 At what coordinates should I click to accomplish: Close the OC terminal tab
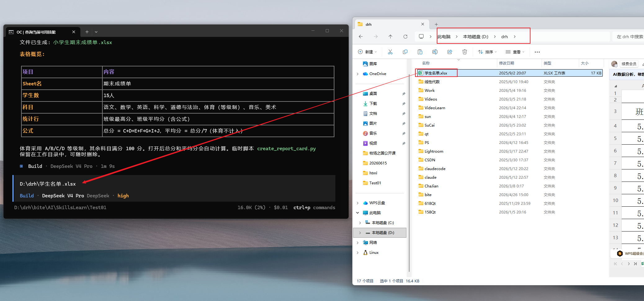point(74,32)
